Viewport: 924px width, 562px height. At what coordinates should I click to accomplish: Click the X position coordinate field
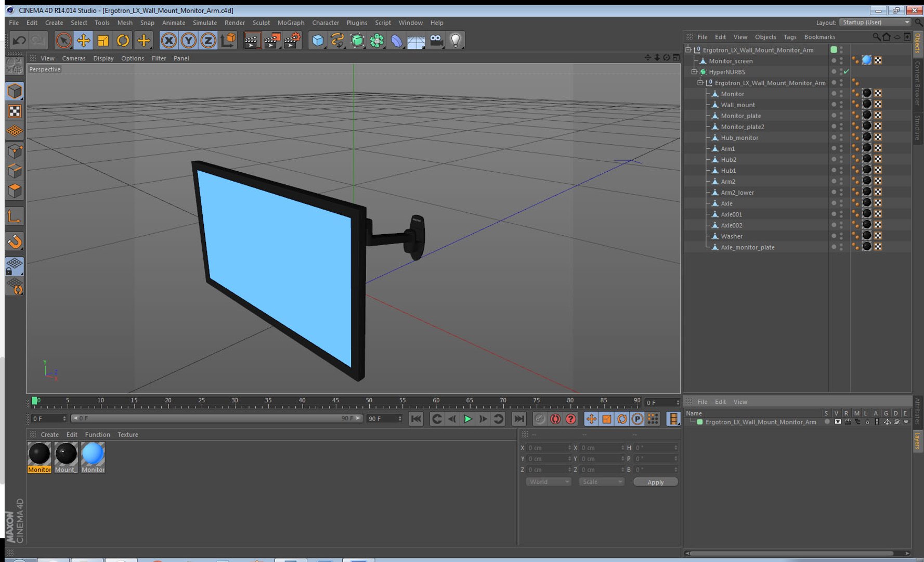(548, 448)
